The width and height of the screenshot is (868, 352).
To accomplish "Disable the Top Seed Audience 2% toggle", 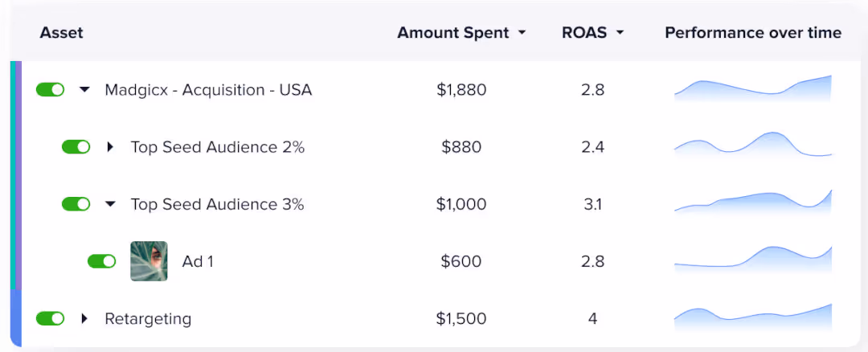I will coord(76,146).
